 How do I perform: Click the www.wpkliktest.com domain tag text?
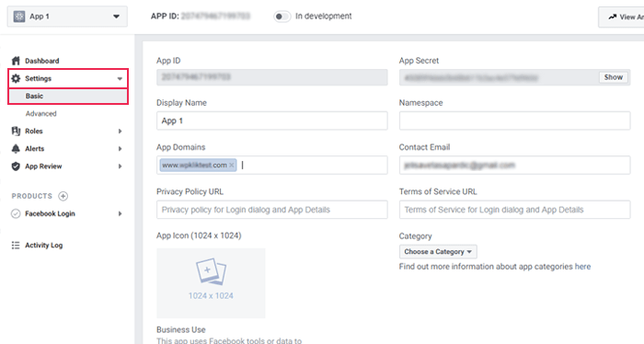click(x=194, y=165)
